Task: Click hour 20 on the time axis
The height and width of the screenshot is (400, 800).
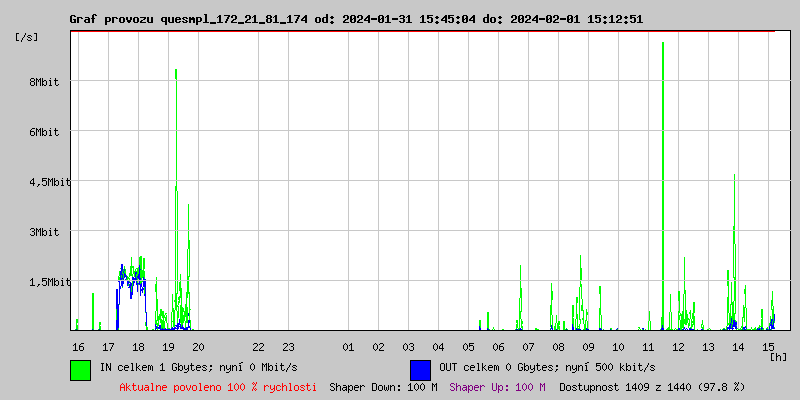Action: point(198,346)
